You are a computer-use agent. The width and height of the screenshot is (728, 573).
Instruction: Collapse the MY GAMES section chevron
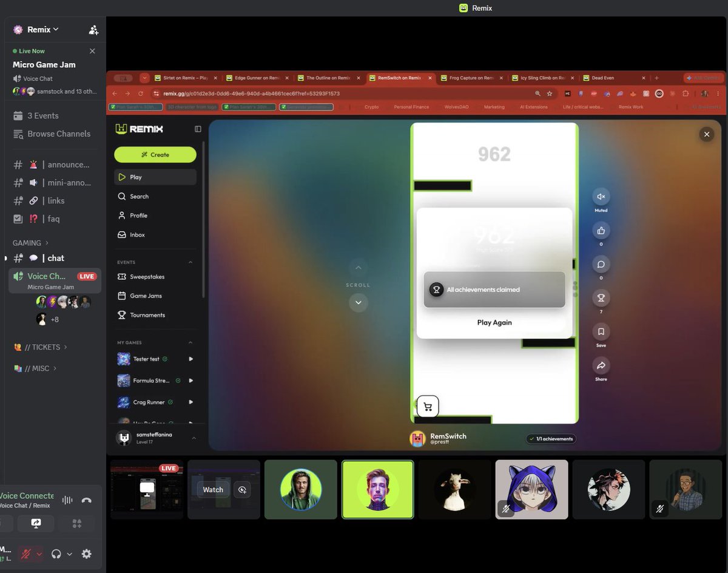[x=190, y=342]
